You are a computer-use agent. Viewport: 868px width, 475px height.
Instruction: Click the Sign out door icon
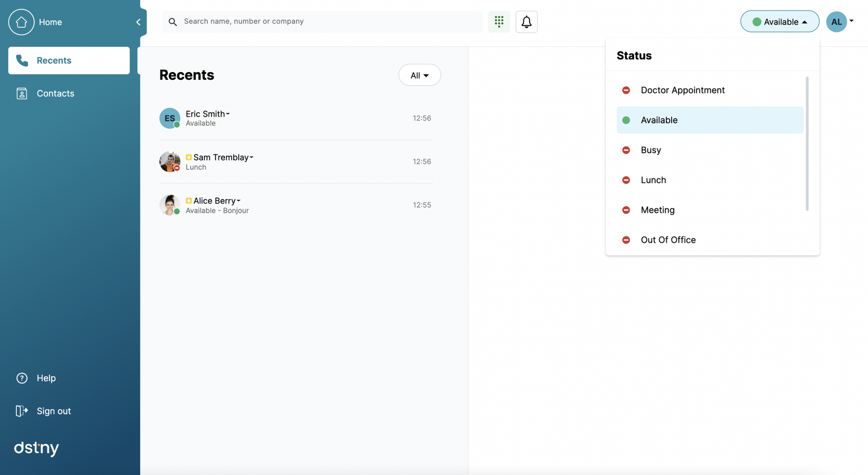(x=22, y=411)
